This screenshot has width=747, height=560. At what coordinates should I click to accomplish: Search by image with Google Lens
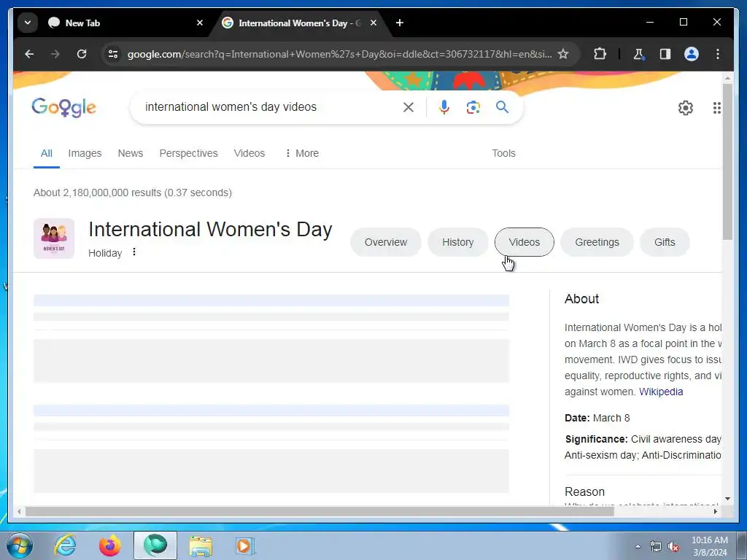473,107
